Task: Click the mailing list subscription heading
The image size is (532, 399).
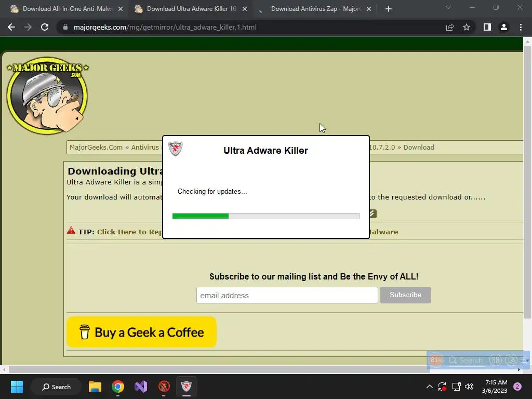Action: click(314, 276)
